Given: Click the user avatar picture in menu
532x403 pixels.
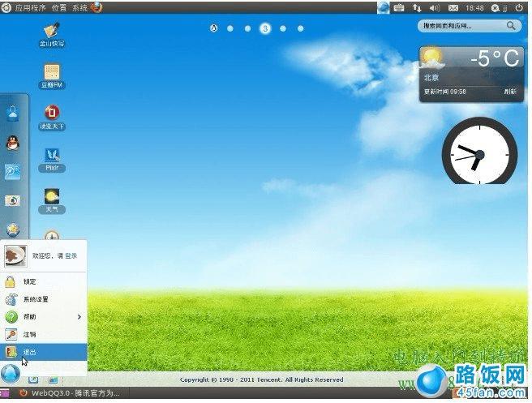Looking at the screenshot, I should coord(15,256).
